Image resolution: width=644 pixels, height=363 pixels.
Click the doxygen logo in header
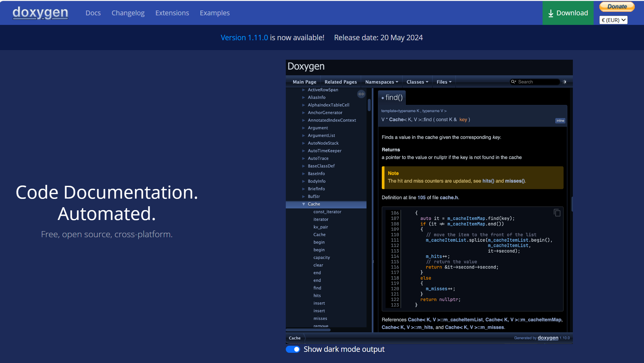(x=40, y=13)
